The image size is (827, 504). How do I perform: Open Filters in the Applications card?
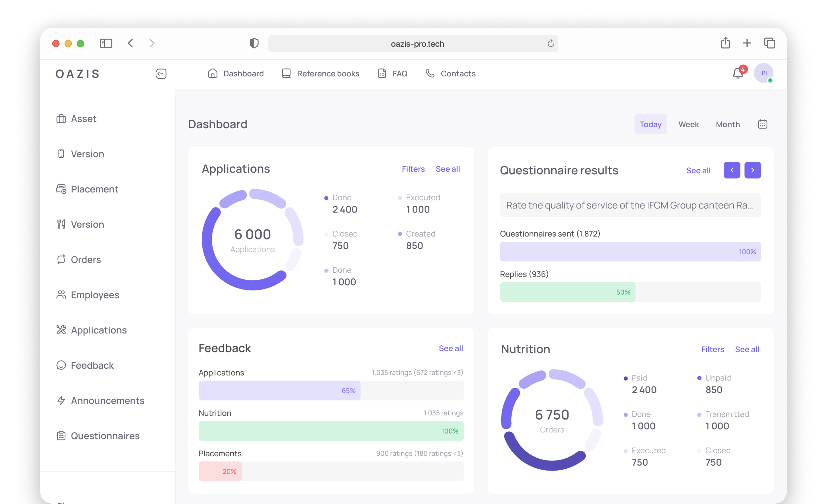pos(413,169)
